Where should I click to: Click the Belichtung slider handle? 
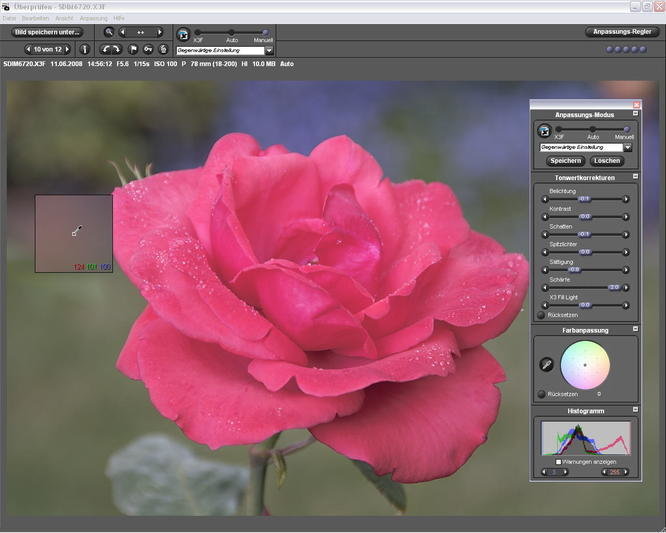click(584, 199)
